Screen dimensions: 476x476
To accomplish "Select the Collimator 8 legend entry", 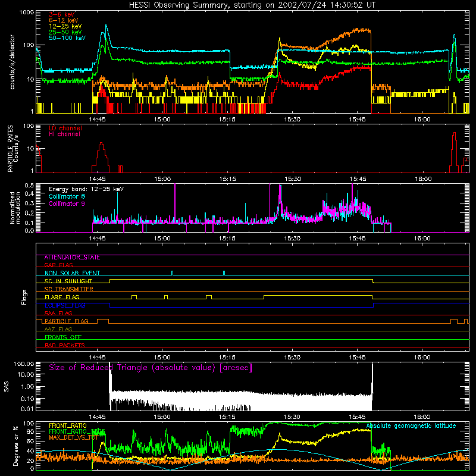I will tap(67, 196).
